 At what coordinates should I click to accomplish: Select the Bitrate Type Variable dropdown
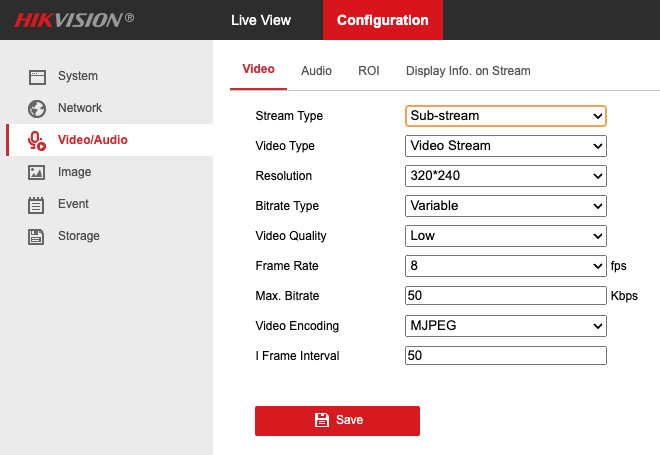[x=506, y=206]
